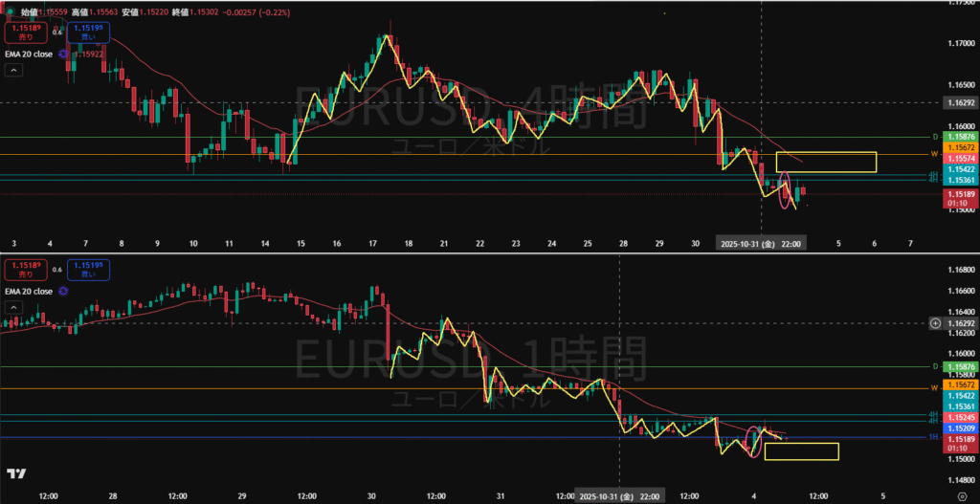980x504 pixels.
Task: Collapse the indicator legend in the lower chart
Action: point(13,306)
